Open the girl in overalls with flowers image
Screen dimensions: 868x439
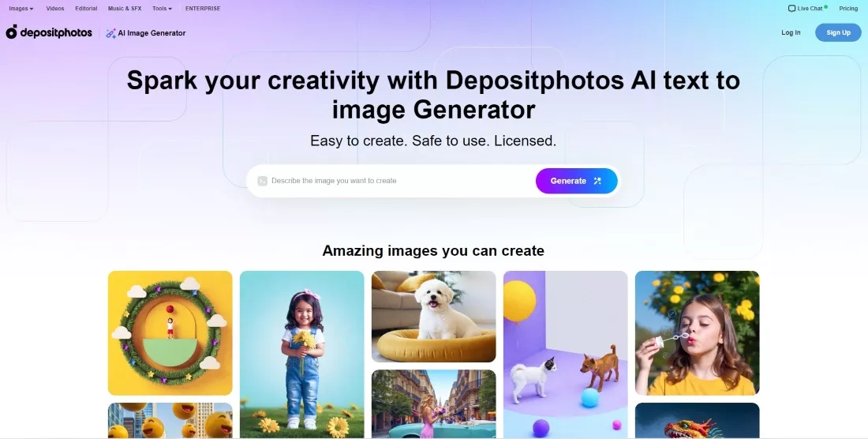(x=301, y=355)
